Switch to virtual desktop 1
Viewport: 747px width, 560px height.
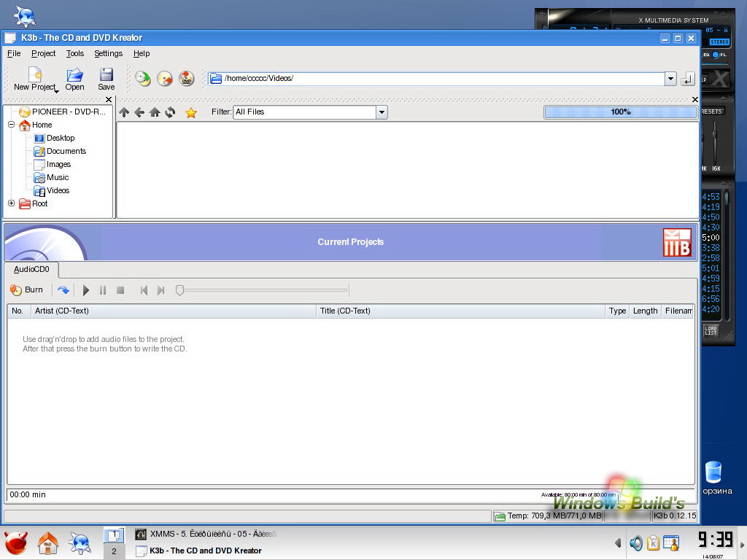click(114, 535)
